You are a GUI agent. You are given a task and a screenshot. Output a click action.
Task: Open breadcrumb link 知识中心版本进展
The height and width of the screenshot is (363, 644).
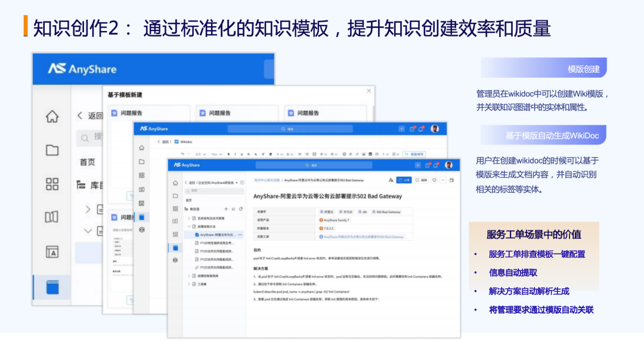pyautogui.click(x=267, y=180)
